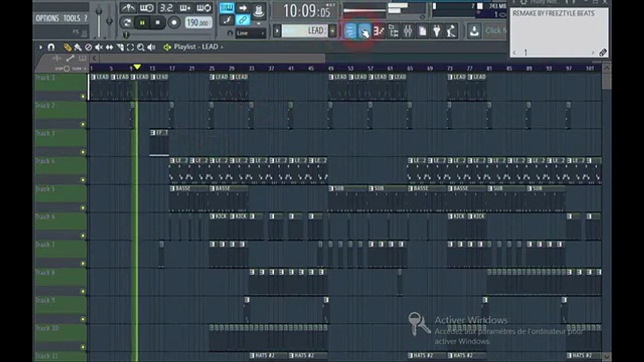The height and width of the screenshot is (362, 644).
Task: Expand the arrow after Playlist - LEAD
Action: click(222, 47)
